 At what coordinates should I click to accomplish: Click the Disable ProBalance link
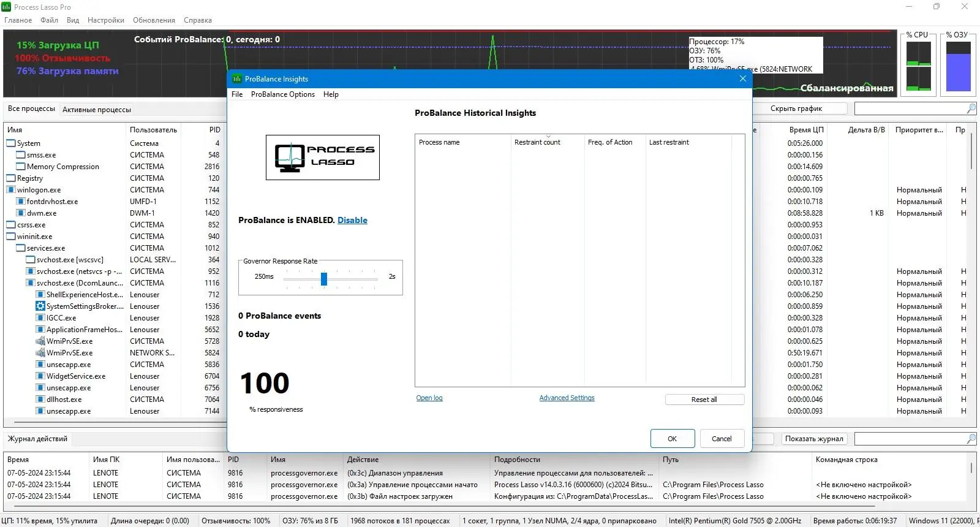(352, 221)
